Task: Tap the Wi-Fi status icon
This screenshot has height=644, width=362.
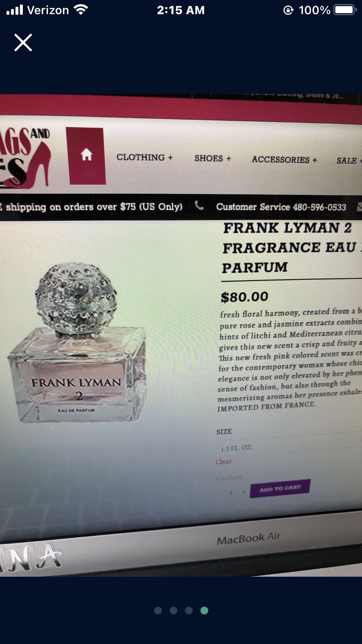Action: pos(81,10)
